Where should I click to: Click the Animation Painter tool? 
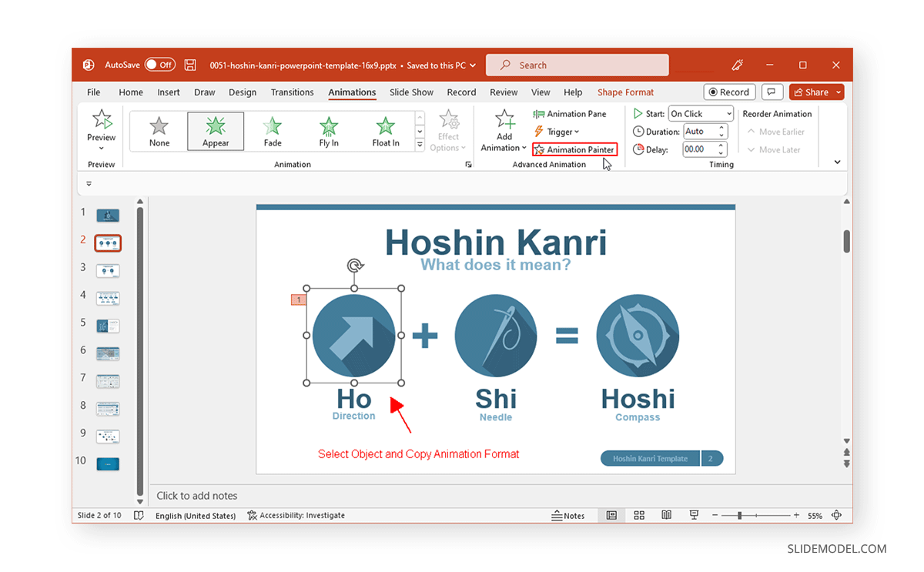(x=574, y=149)
